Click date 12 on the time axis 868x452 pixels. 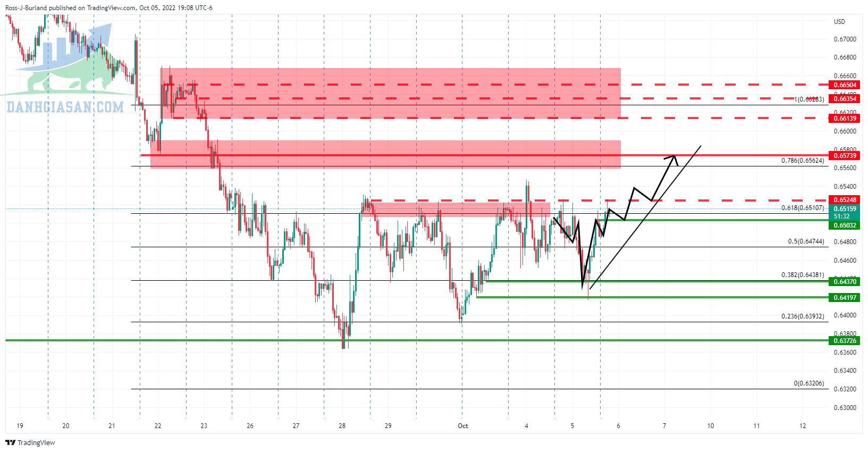(x=803, y=426)
